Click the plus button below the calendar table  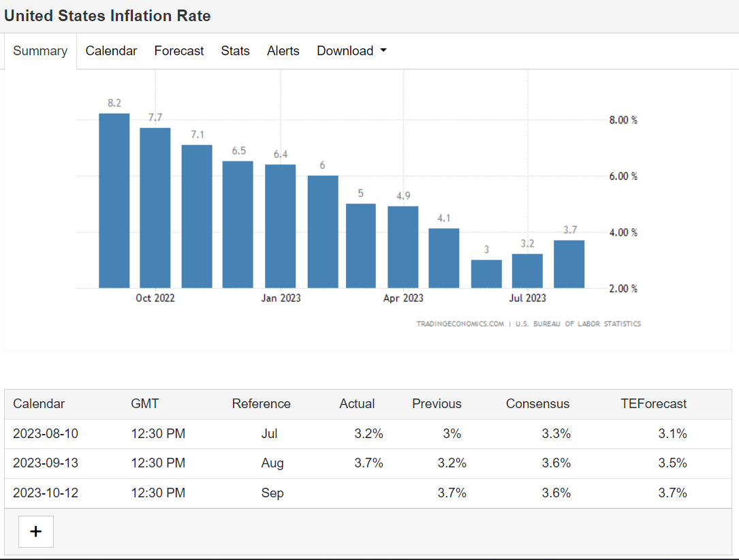pyautogui.click(x=35, y=531)
